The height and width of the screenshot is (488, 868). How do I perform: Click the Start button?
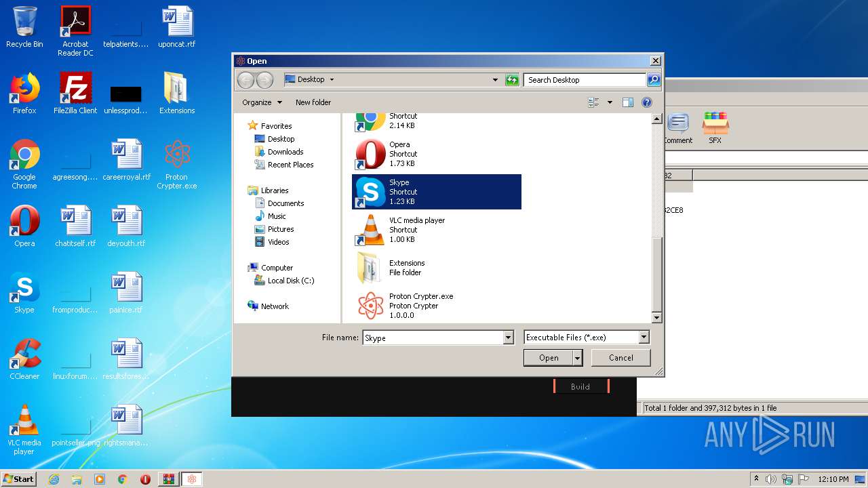point(18,479)
